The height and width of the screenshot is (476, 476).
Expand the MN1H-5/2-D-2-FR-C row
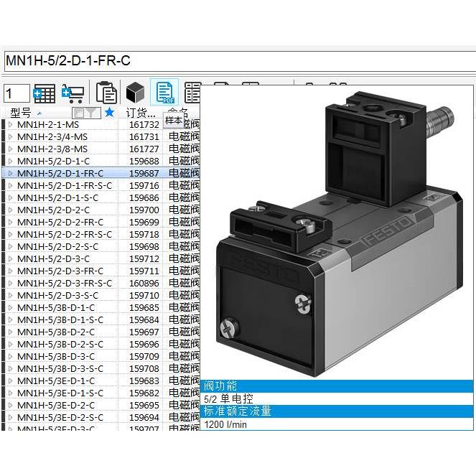point(11,223)
